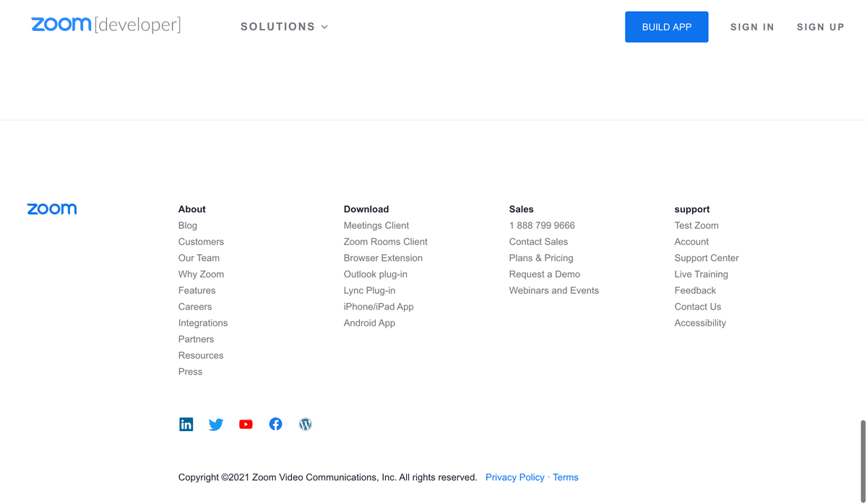867x504 pixels.
Task: Click the Sales column heading
Action: tap(521, 209)
